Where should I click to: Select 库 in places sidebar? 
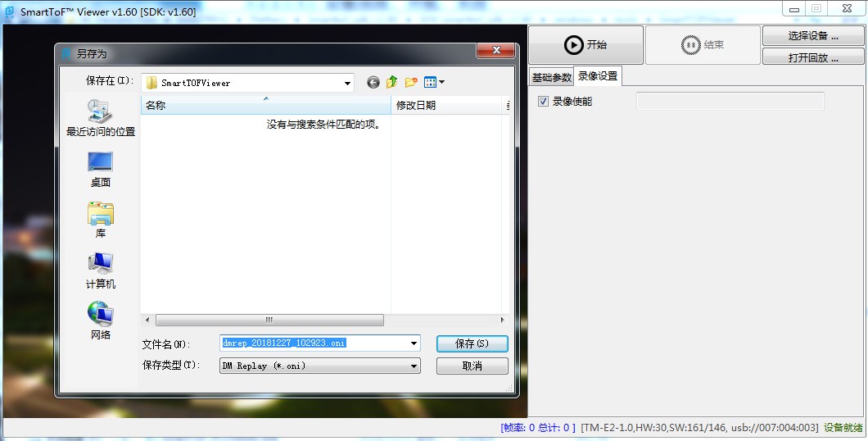click(100, 220)
